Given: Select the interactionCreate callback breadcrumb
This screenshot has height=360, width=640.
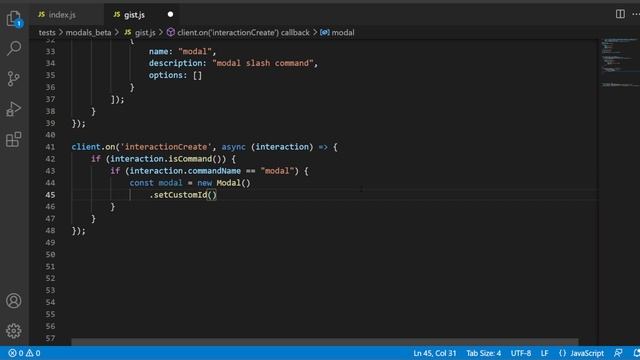Looking at the screenshot, I should tap(238, 33).
